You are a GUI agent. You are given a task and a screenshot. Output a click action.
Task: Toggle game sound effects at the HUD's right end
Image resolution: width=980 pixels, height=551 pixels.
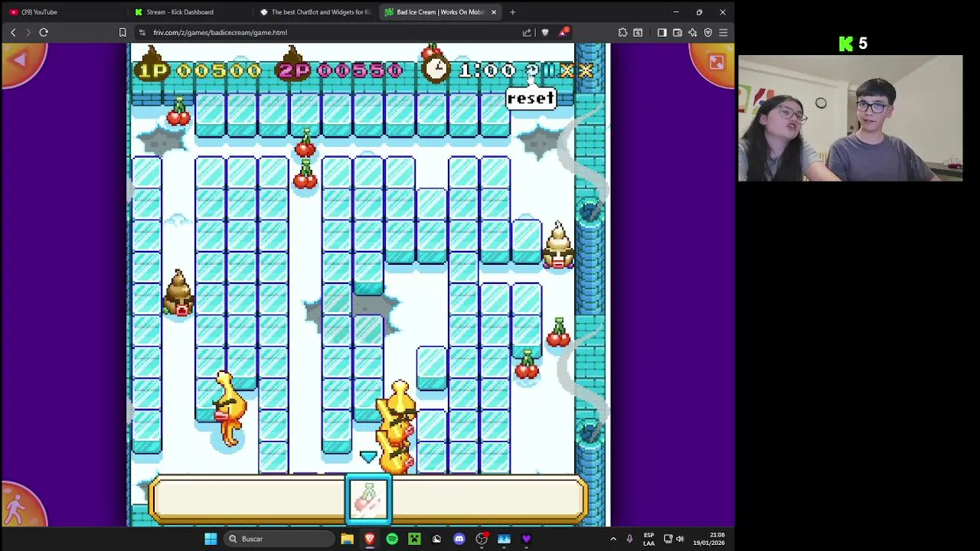click(586, 70)
